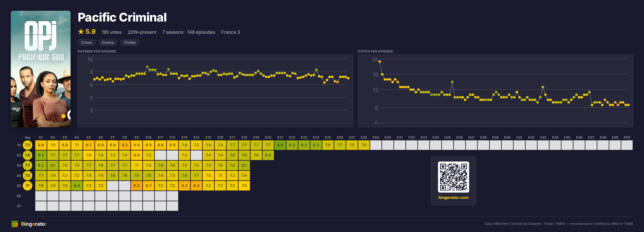Image resolution: width=644 pixels, height=232 pixels.
Task: Click the S7 row label
Action: click(19, 206)
